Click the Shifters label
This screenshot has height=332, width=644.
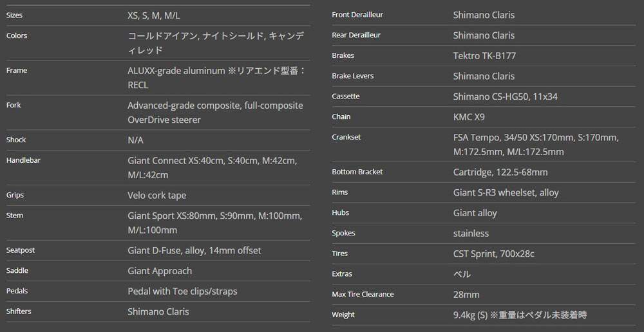tap(19, 311)
